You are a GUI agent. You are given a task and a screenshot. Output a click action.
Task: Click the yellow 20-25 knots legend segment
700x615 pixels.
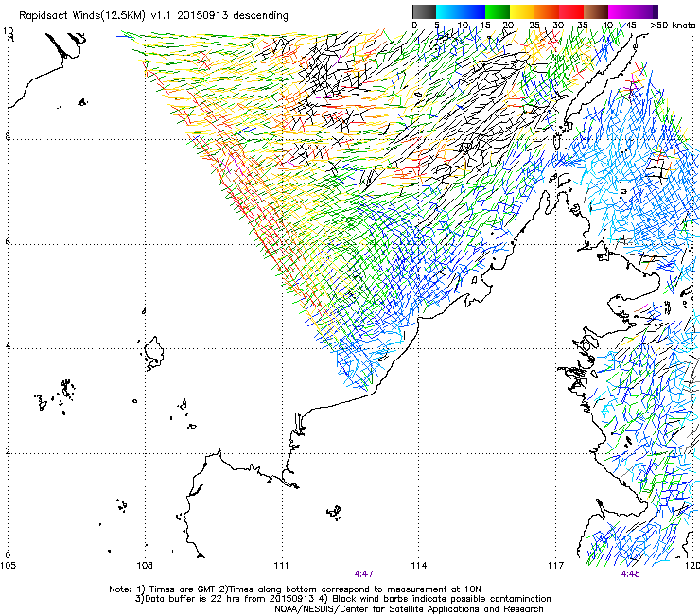pos(522,11)
